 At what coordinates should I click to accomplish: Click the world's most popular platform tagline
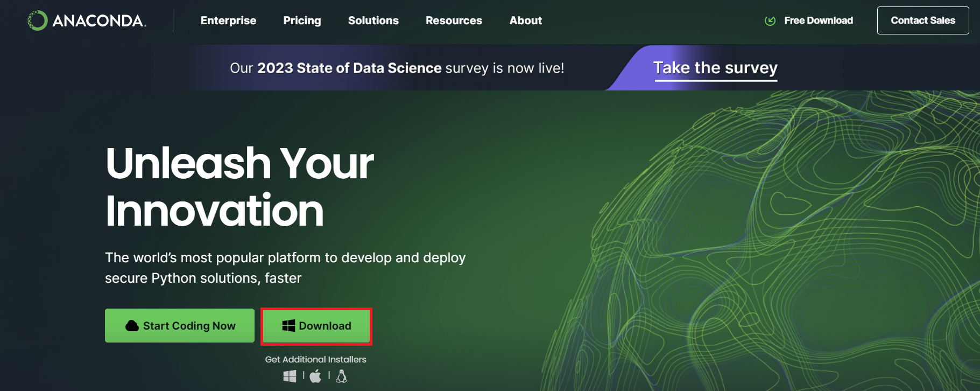pyautogui.click(x=285, y=268)
